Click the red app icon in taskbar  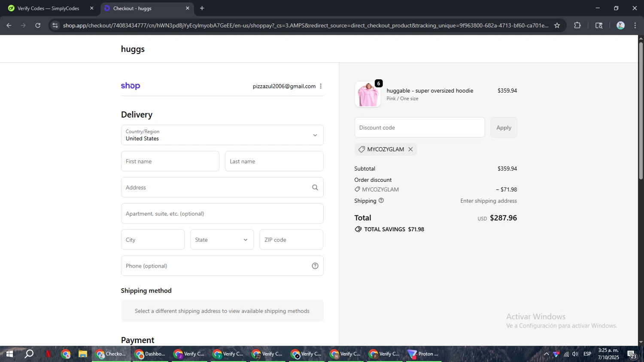tap(49, 354)
